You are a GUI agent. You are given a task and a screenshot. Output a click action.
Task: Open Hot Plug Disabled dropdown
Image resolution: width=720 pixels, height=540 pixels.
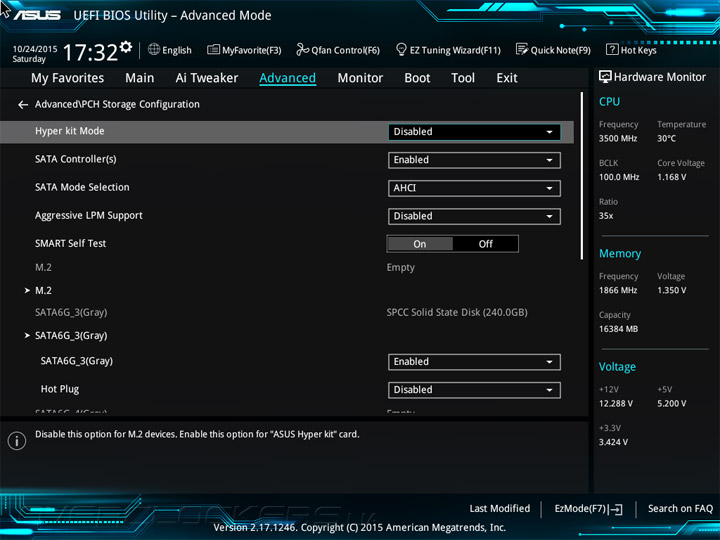coord(474,390)
